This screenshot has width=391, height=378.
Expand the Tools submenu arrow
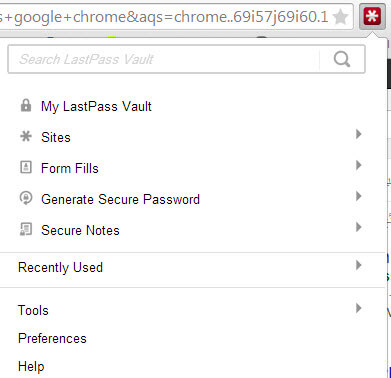click(x=358, y=308)
